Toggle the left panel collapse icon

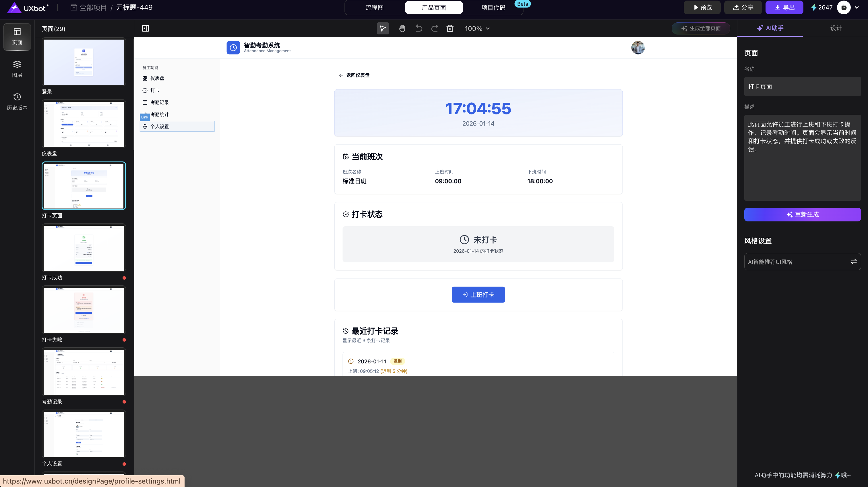(x=146, y=29)
